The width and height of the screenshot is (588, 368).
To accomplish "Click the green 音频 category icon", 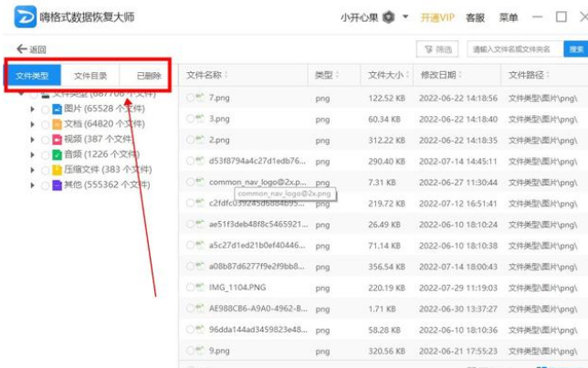I will (x=57, y=154).
